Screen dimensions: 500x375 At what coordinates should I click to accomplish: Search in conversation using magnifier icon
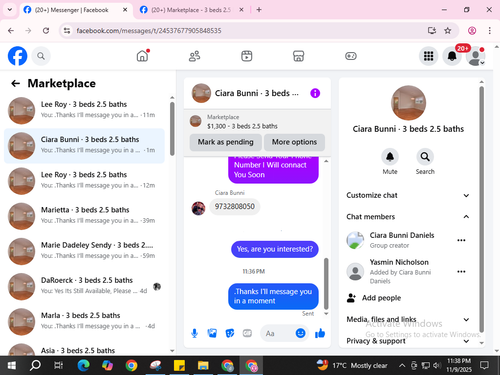425,157
